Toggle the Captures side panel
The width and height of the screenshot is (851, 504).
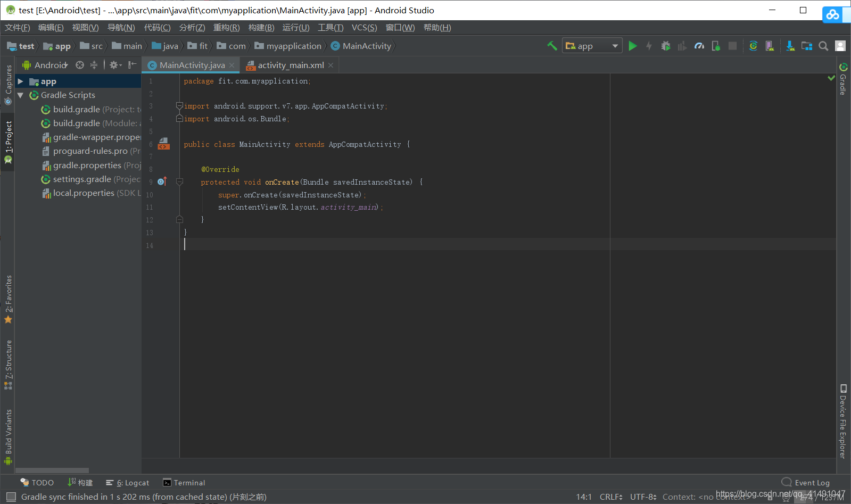point(8,85)
